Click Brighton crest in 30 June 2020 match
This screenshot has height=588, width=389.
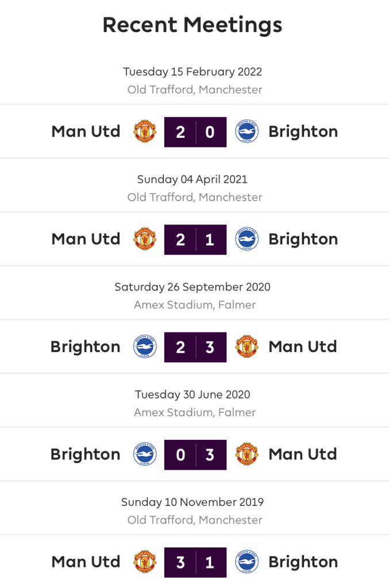pyautogui.click(x=145, y=455)
